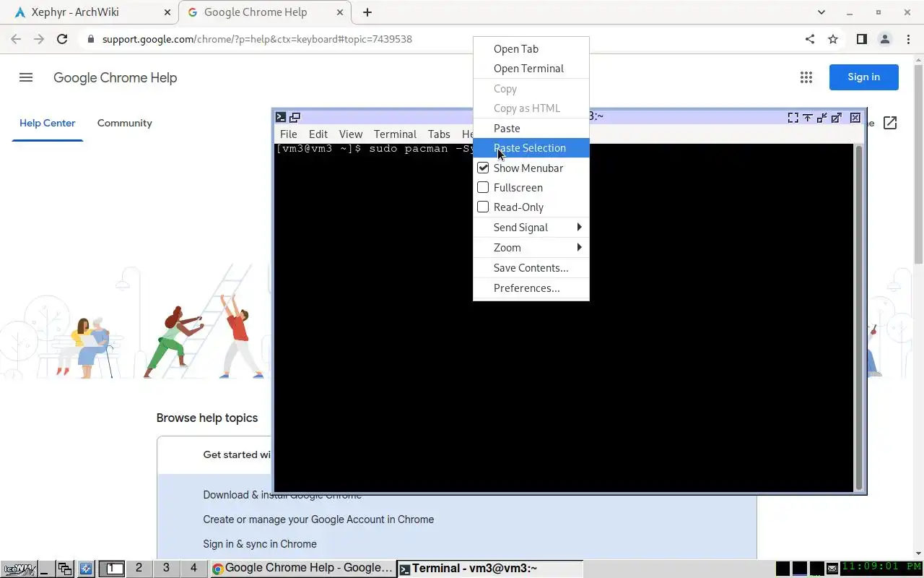
Task: Click the open-in-new-window icon on help page
Action: coord(890,123)
